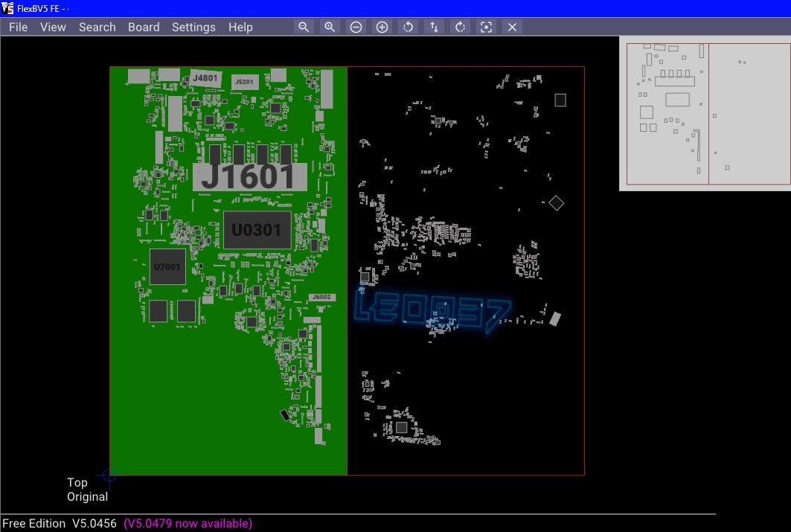The width and height of the screenshot is (791, 532).
Task: Select the J4801 connector part
Action: pos(206,78)
